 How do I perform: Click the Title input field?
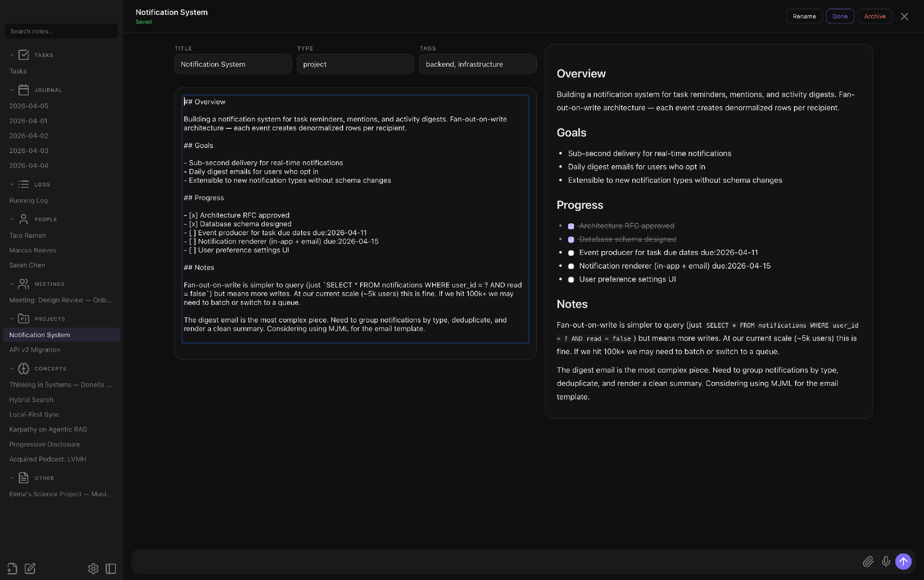233,64
